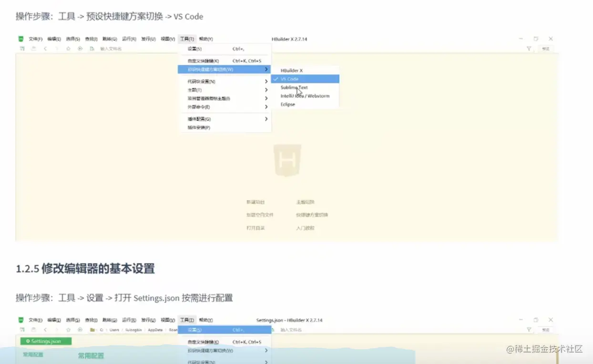Click the open 工具(T) menu title in the HBuilder X 2.7.14 window
The height and width of the screenshot is (364, 593).
click(187, 39)
